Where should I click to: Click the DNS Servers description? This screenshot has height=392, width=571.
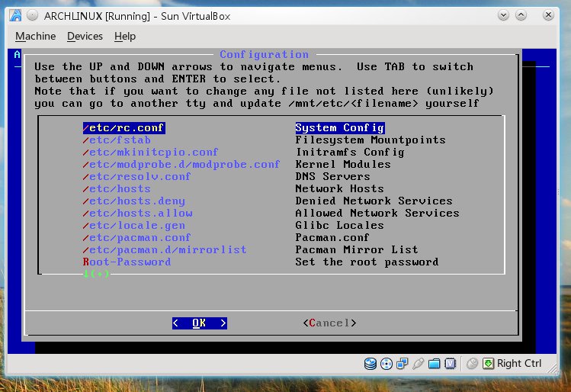point(332,176)
